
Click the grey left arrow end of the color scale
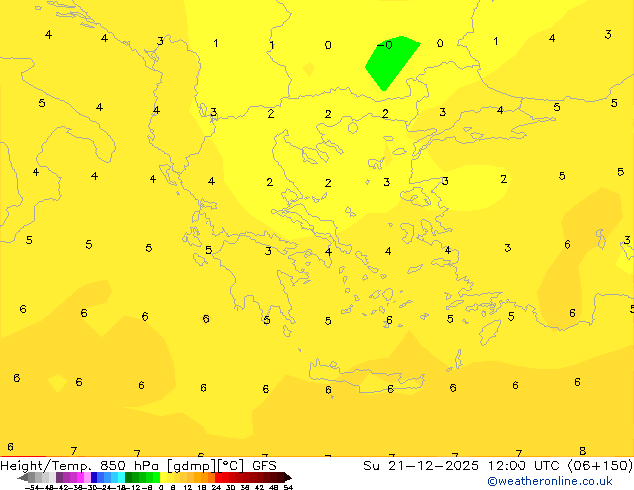coord(22,478)
